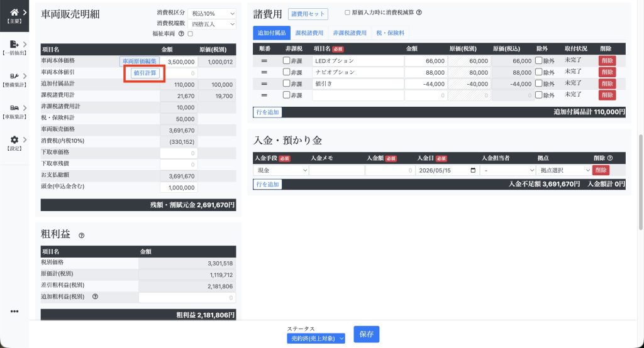Enable the 福祉車両 checkbox
The width and height of the screenshot is (644, 348).
[x=190, y=34]
